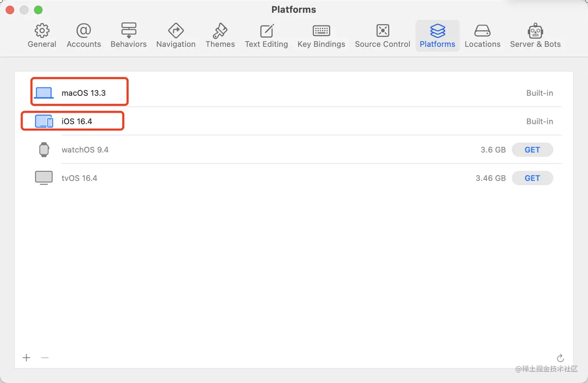Screen dimensions: 588x383
Task: Click Built-in status of iOS 16.4
Action: (540, 121)
